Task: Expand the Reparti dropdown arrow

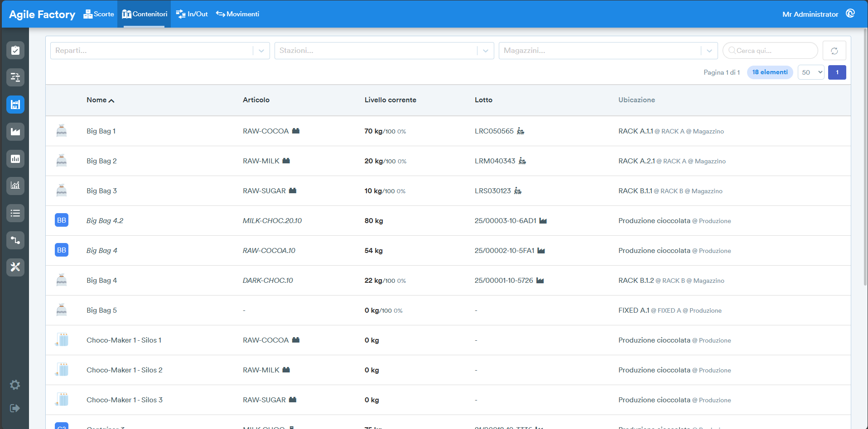Action: click(261, 51)
